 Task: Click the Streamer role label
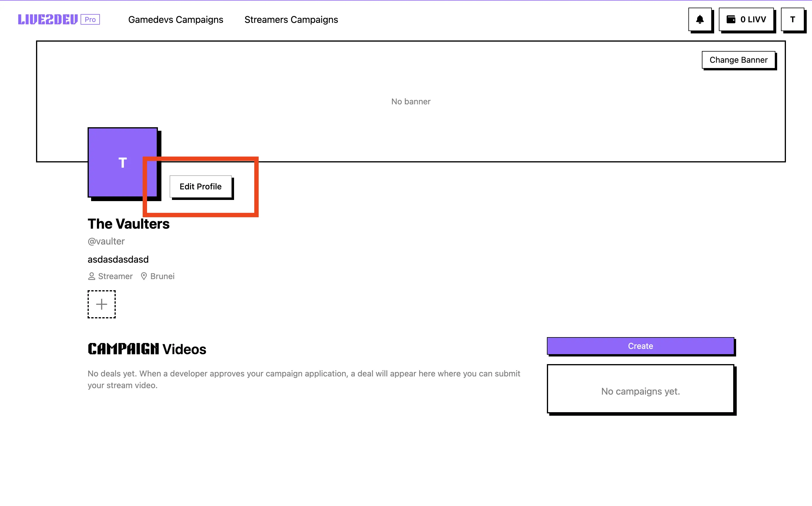click(x=110, y=276)
